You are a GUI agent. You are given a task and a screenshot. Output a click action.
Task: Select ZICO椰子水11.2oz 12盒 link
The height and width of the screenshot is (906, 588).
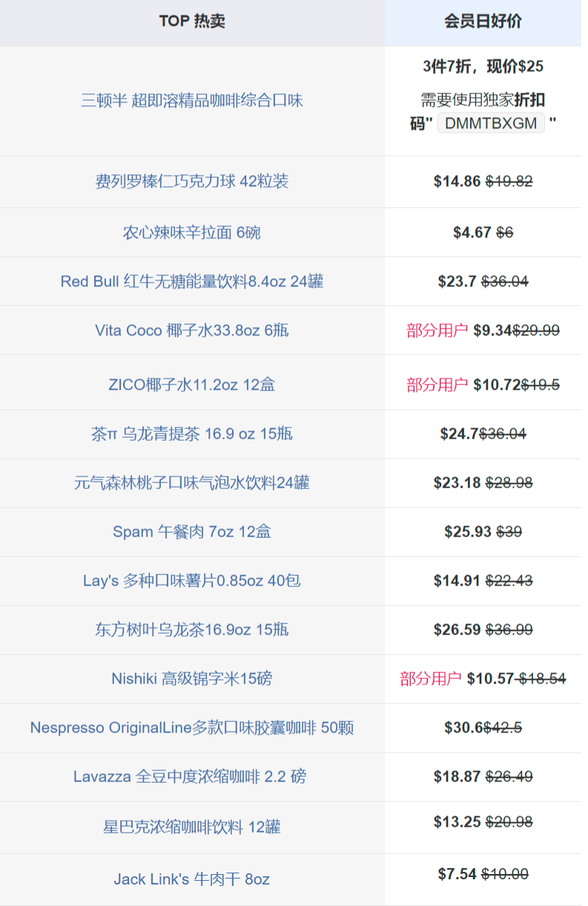click(x=191, y=384)
